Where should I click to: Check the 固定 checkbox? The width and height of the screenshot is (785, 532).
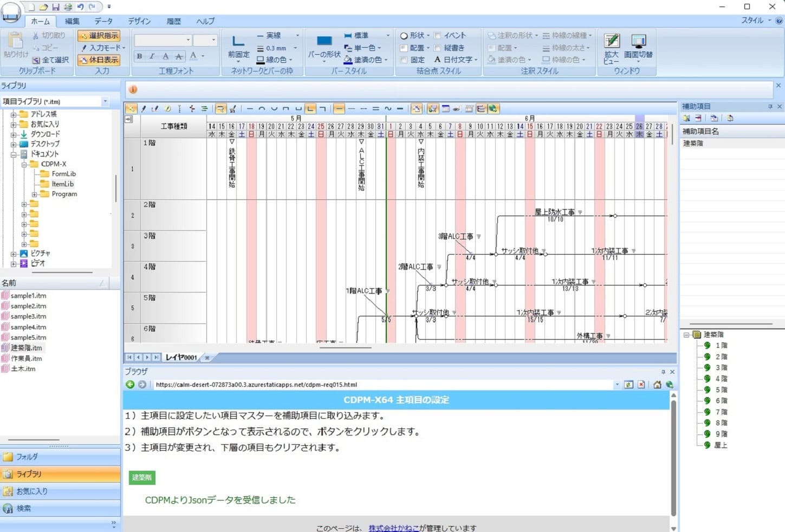404,60
